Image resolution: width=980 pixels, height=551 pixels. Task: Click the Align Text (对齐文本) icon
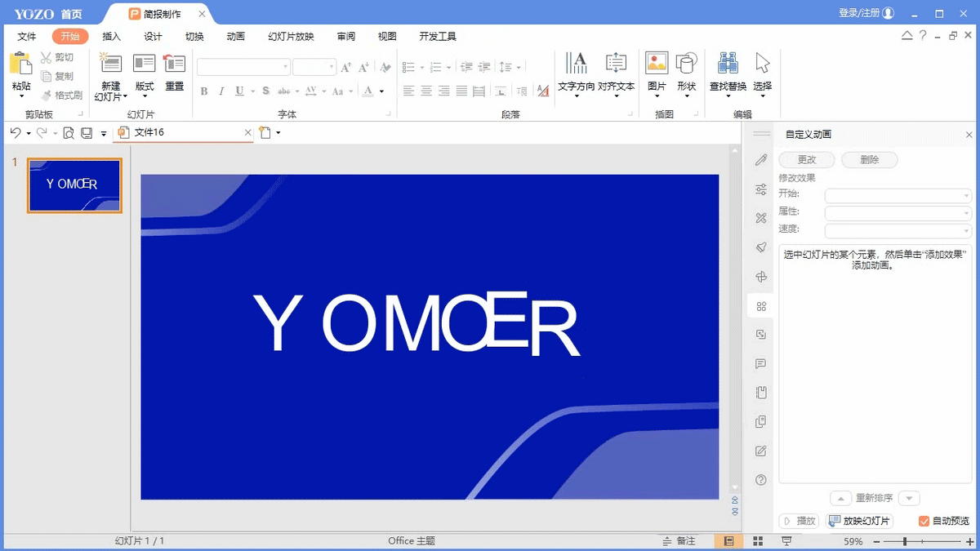(x=616, y=63)
